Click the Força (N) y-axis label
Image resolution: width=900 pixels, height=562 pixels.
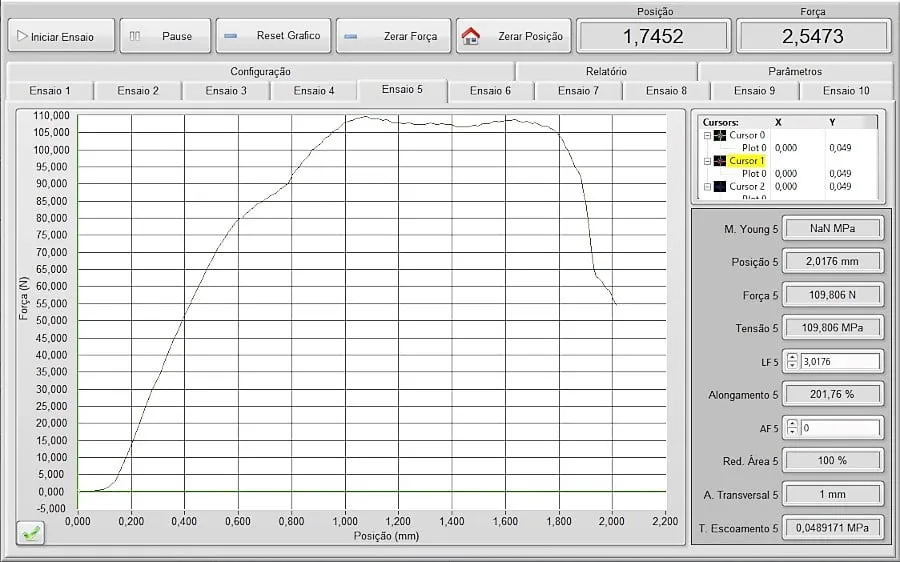(24, 299)
